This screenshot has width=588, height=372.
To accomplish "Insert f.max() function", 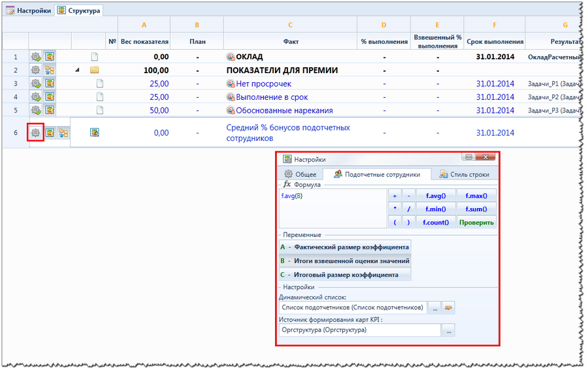I will 476,196.
